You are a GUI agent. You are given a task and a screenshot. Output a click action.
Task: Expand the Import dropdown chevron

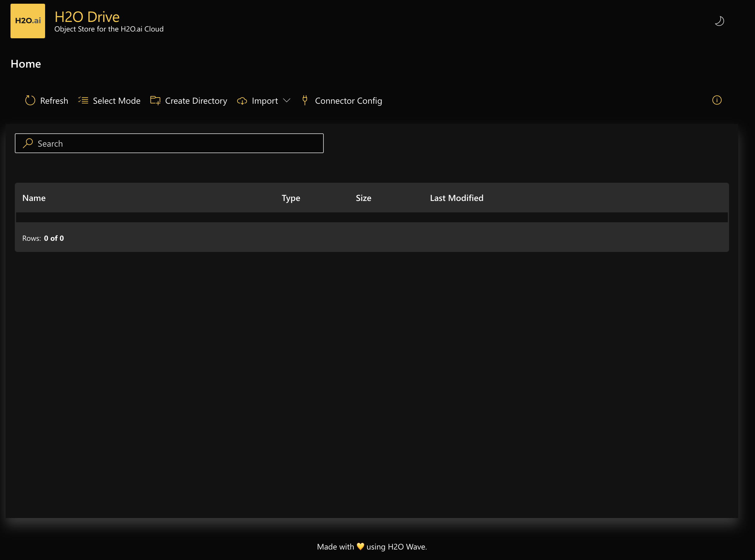[287, 101]
